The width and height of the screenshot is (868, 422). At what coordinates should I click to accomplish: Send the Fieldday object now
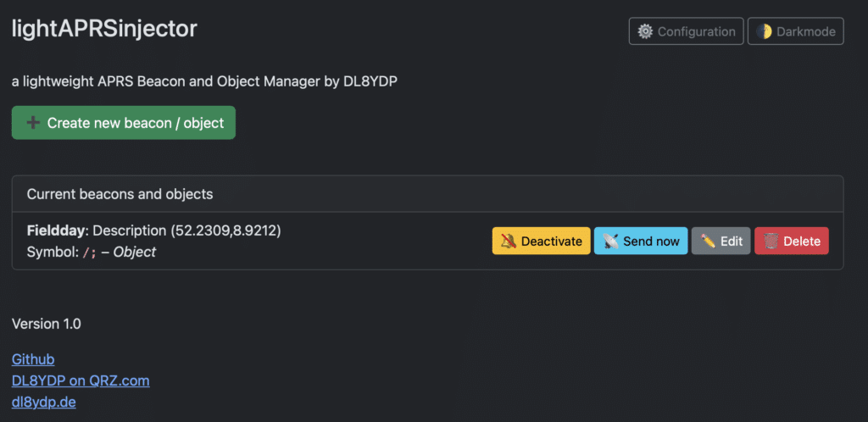point(641,242)
